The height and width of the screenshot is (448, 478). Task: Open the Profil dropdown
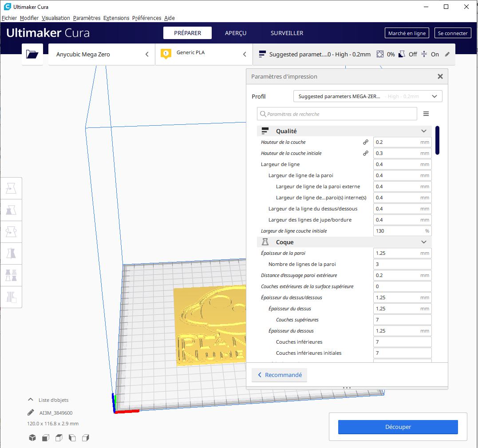[x=367, y=96]
